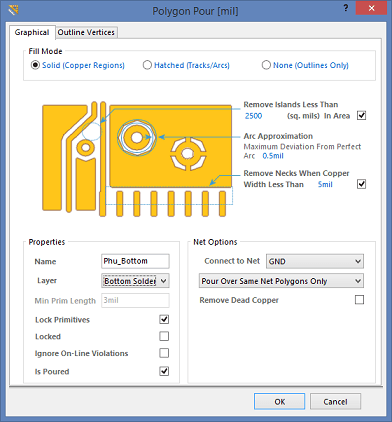The height and width of the screenshot is (422, 392).
Task: Enable the Locked checkbox
Action: click(164, 336)
